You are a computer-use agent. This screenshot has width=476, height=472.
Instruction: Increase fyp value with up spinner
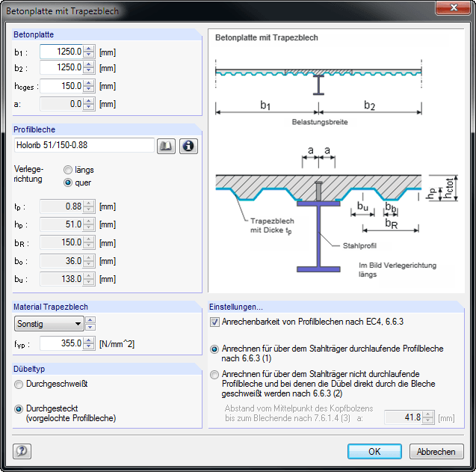click(x=89, y=340)
